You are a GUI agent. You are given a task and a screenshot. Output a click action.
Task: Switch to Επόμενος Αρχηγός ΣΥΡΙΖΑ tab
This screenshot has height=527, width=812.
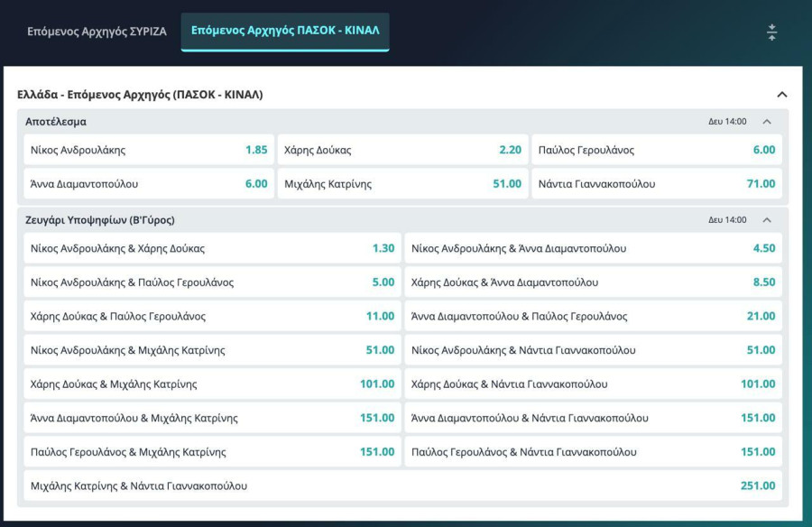[x=97, y=32]
